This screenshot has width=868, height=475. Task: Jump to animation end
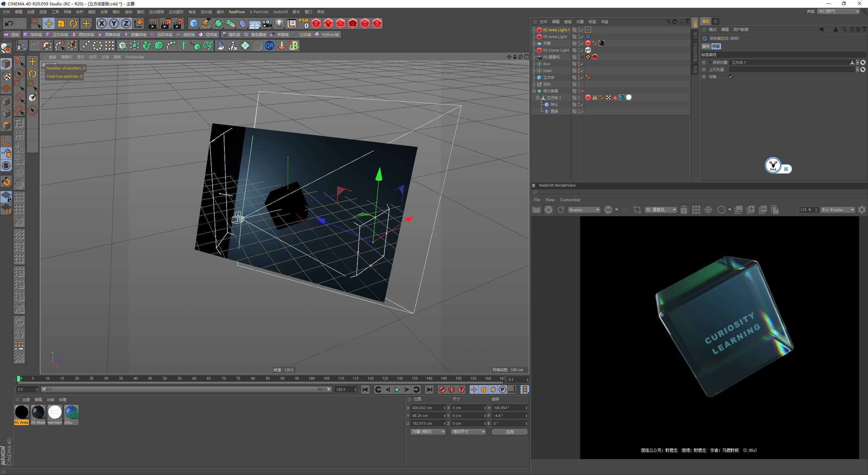(429, 389)
